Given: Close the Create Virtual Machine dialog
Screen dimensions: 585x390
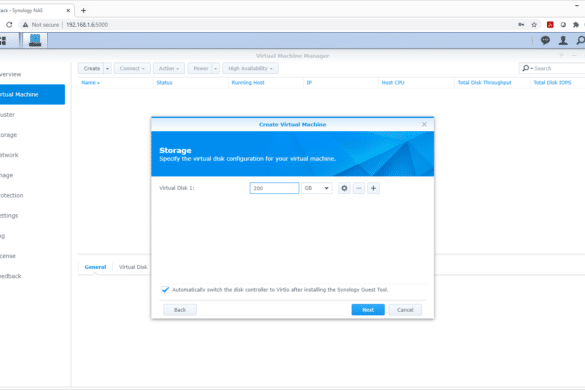Looking at the screenshot, I should [x=424, y=124].
